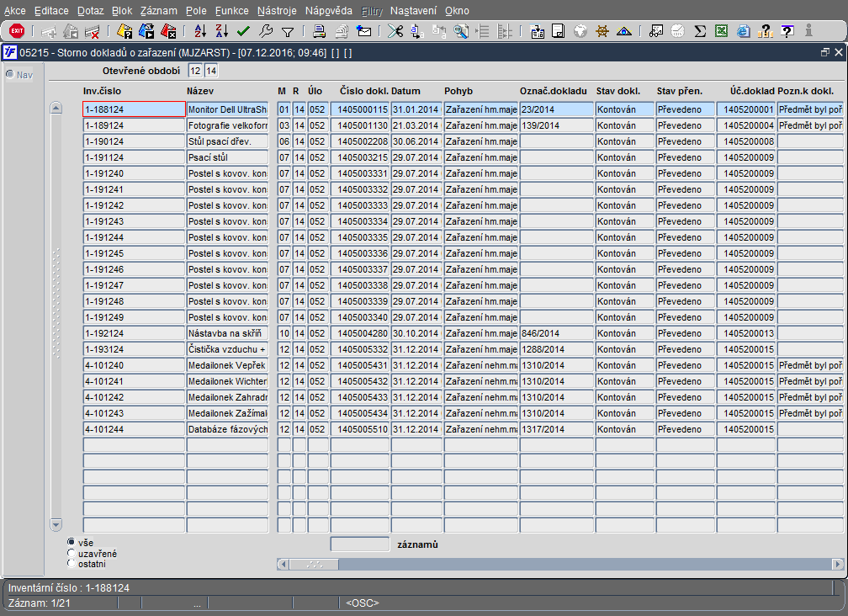The height and width of the screenshot is (616, 848).
Task: Open the Nástroje menu
Action: 277,10
